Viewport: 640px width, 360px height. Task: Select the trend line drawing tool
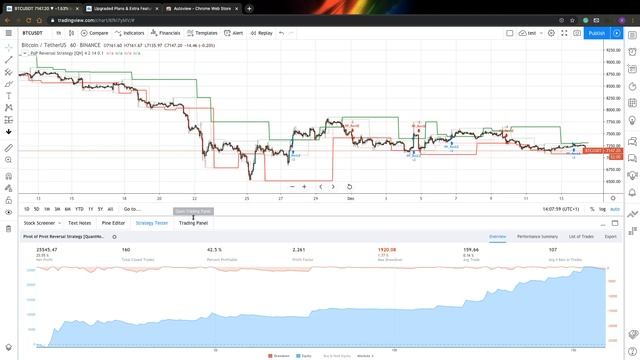(9, 60)
